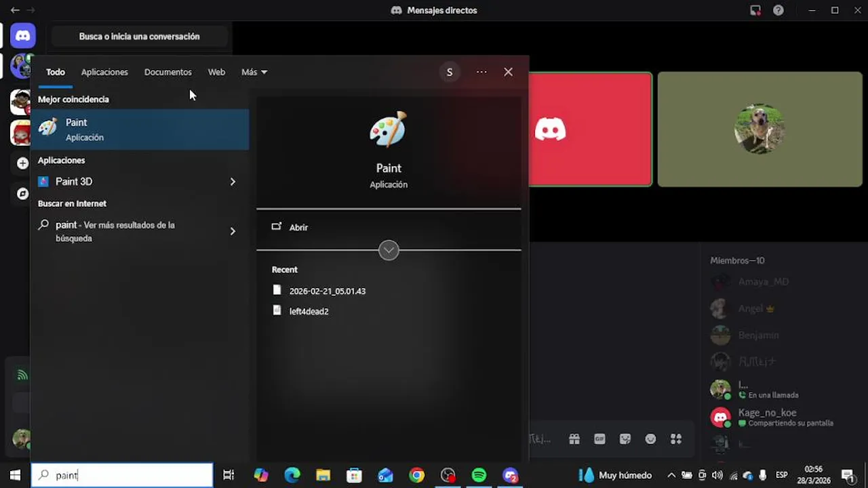Screen dimensions: 868x488
Task: Expand more Paint actions chevron
Action: (x=389, y=250)
